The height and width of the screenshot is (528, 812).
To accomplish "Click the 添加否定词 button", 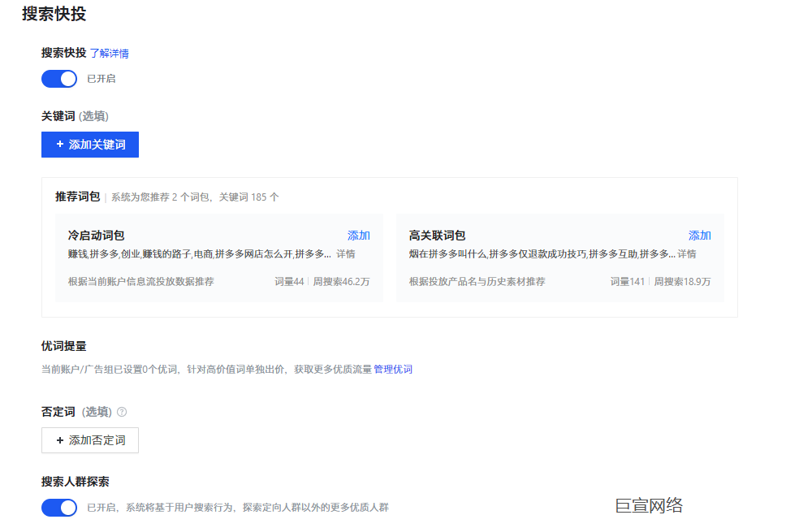I will [89, 439].
